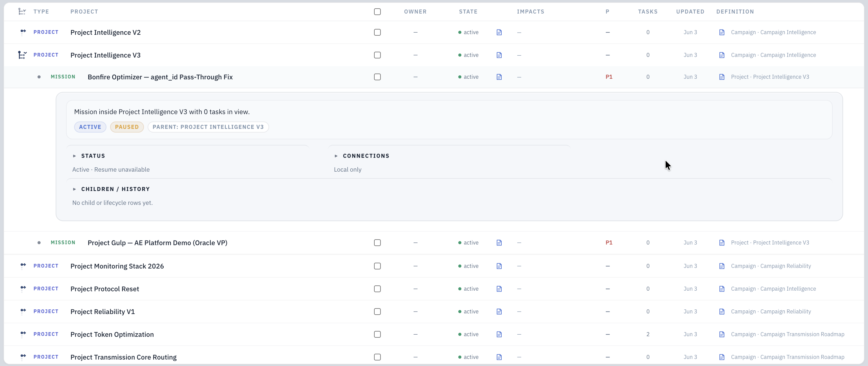Open Campaign Transmission Roadmap link for Token Optimization
This screenshot has height=366, width=868.
[x=787, y=334]
